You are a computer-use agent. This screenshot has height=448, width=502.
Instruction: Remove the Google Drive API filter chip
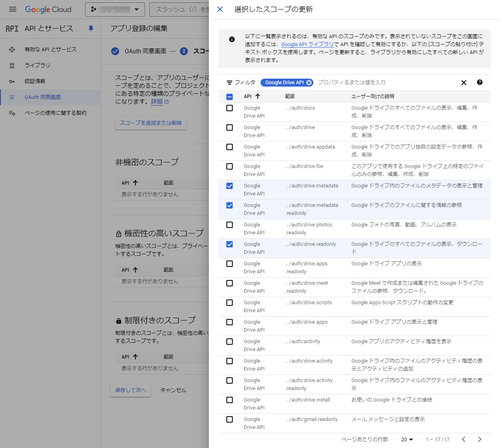point(309,83)
